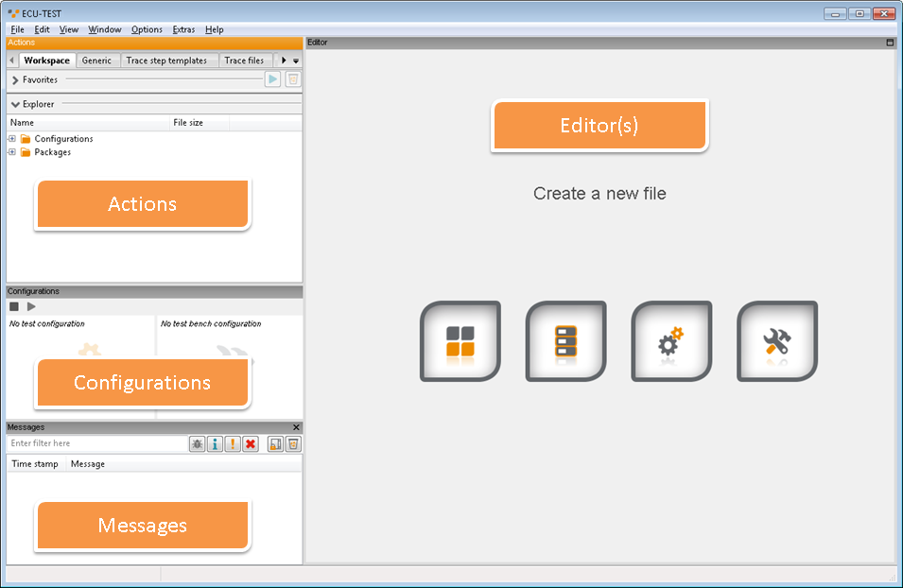Click the trash icon in the Favorites row
This screenshot has width=903, height=588.
pyautogui.click(x=293, y=79)
